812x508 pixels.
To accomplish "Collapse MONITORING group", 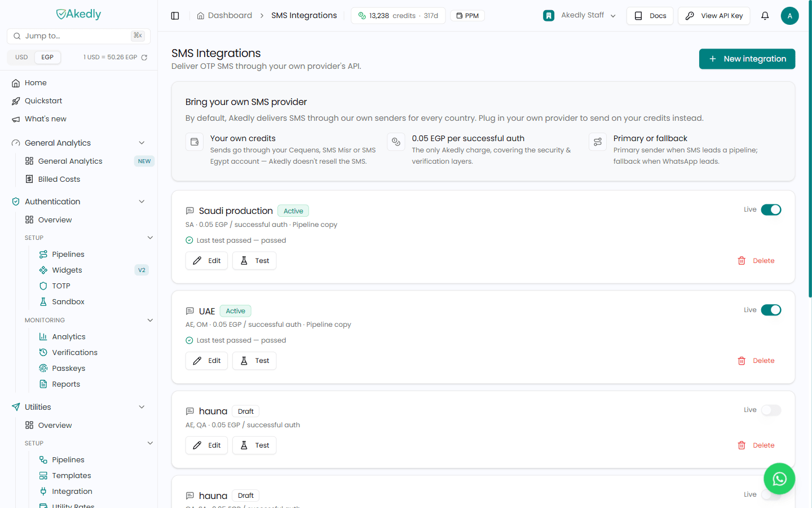I will (150, 320).
